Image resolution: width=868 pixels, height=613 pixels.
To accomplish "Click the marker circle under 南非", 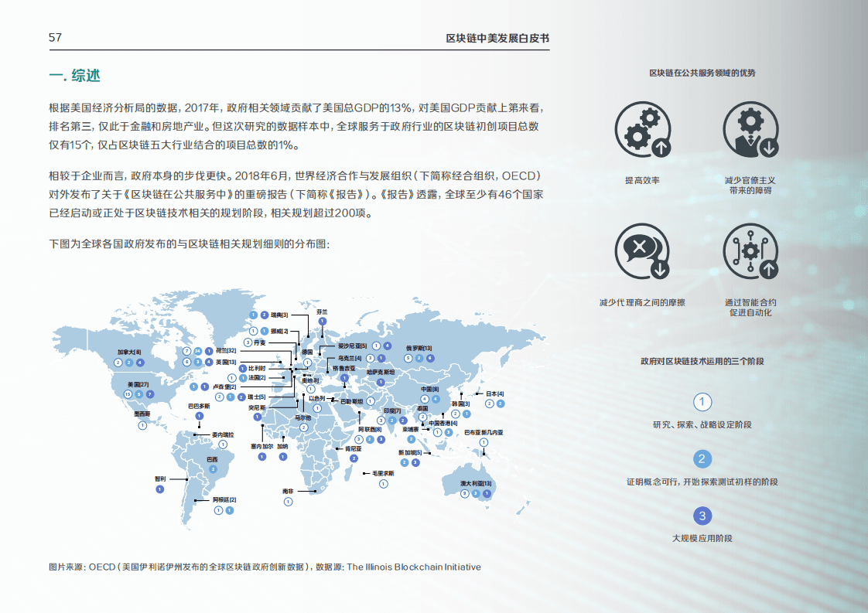I will click(x=289, y=501).
